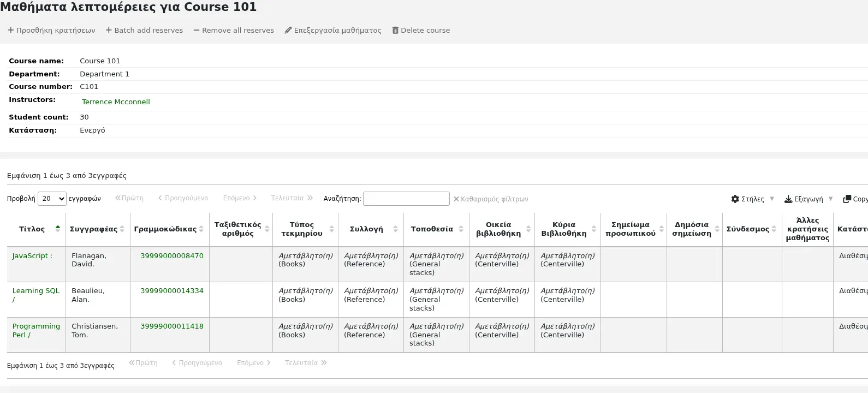Viewport: 868px width, 393px height.
Task: Click the download icon beside Εξαγωγή
Action: click(788, 199)
